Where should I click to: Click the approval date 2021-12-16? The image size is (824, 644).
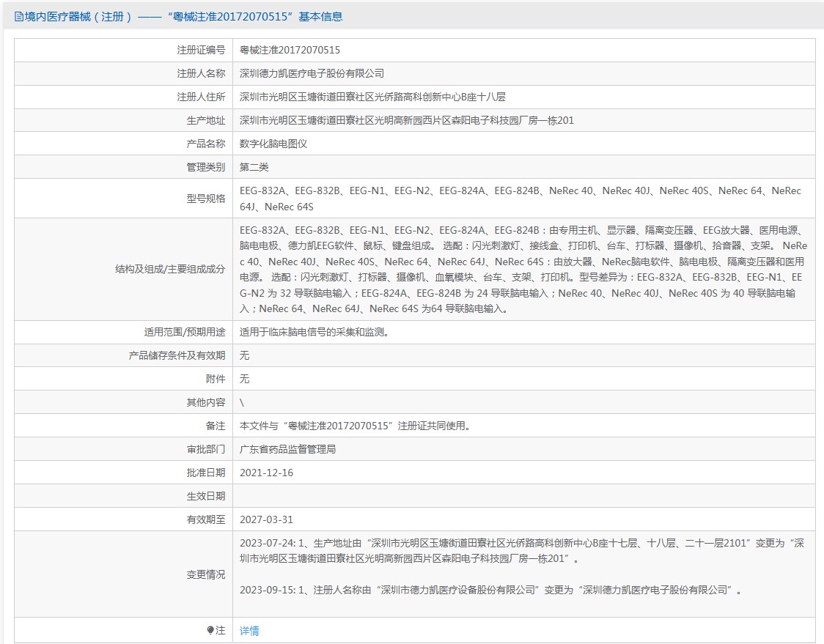click(266, 473)
